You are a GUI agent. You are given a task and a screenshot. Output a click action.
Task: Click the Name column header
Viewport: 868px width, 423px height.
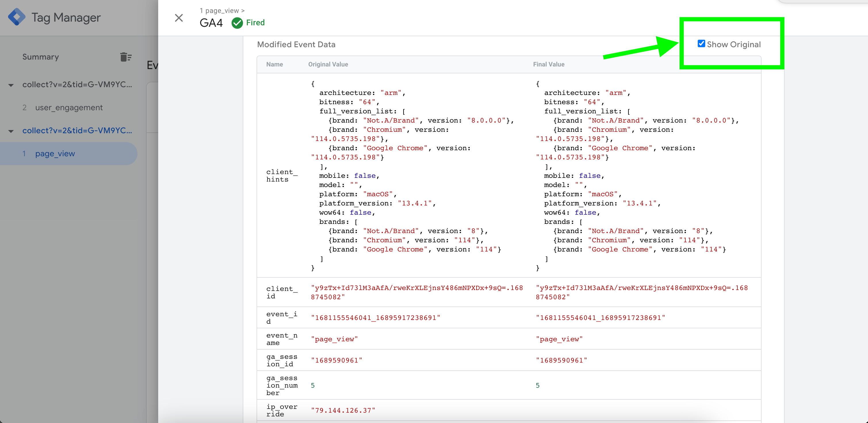pyautogui.click(x=275, y=64)
